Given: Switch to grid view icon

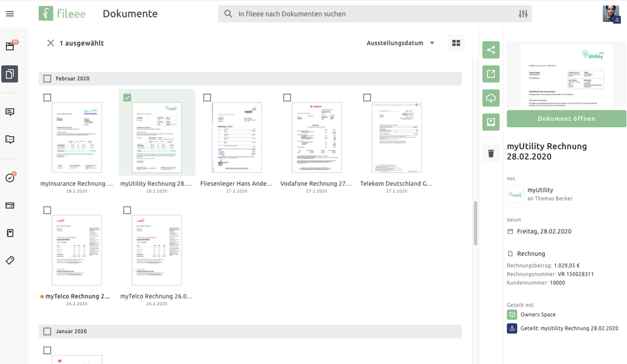Looking at the screenshot, I should point(456,43).
